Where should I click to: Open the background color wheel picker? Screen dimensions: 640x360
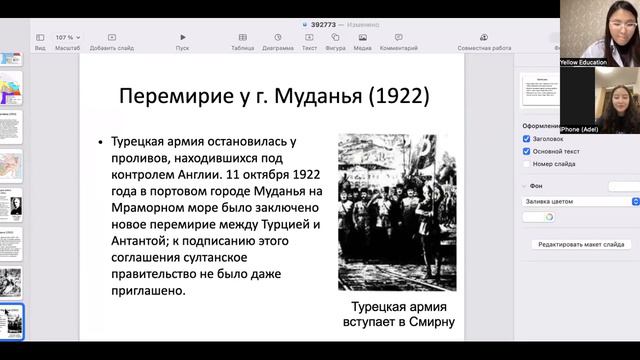[x=549, y=217]
